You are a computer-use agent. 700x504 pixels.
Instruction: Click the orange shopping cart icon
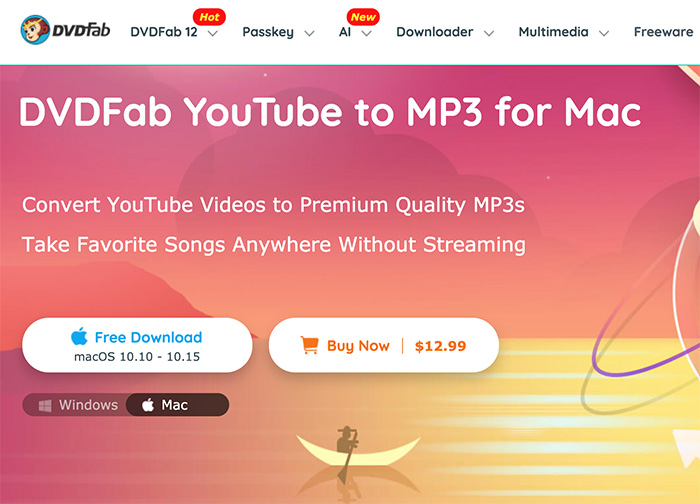coord(309,345)
